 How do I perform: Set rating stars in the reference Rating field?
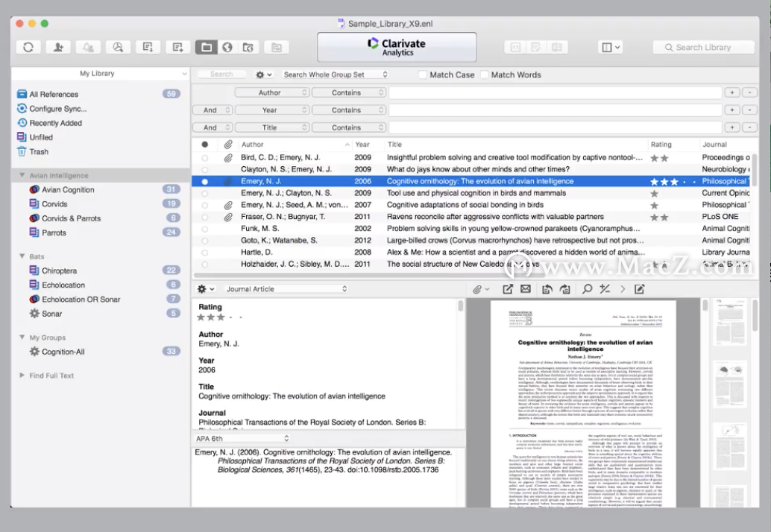[220, 317]
